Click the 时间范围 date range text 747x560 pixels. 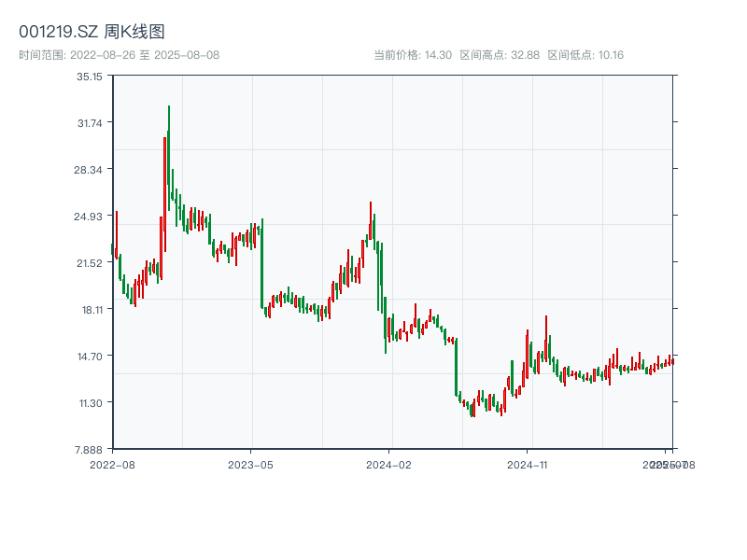click(x=120, y=55)
